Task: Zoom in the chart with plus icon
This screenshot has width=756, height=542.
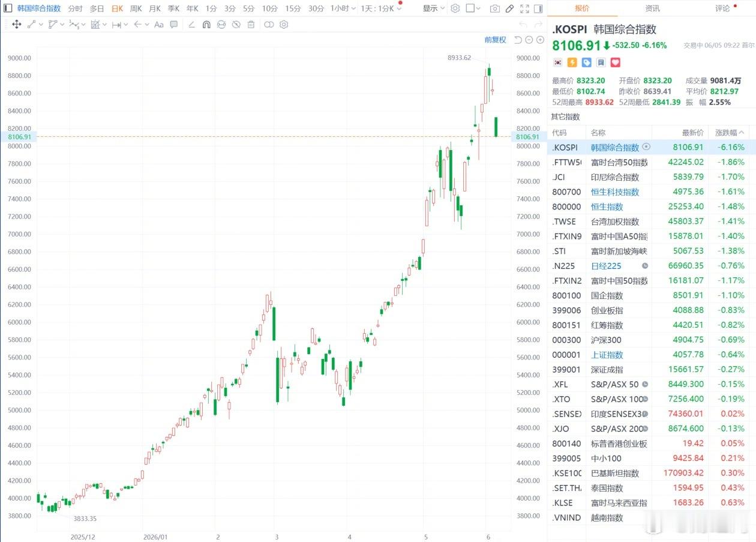Action: tap(539, 40)
